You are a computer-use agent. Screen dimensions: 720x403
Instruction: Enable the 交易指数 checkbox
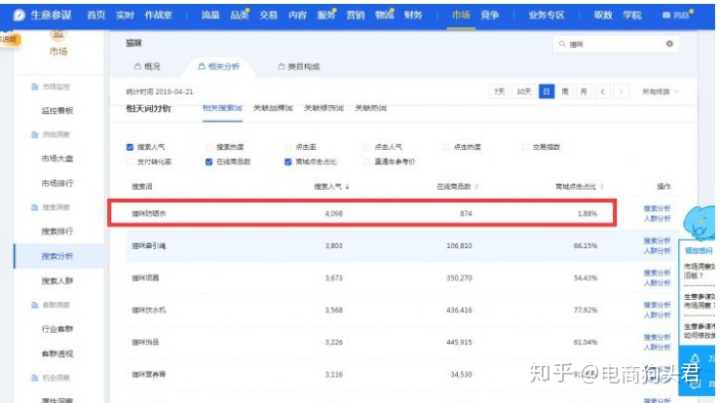[x=525, y=147]
